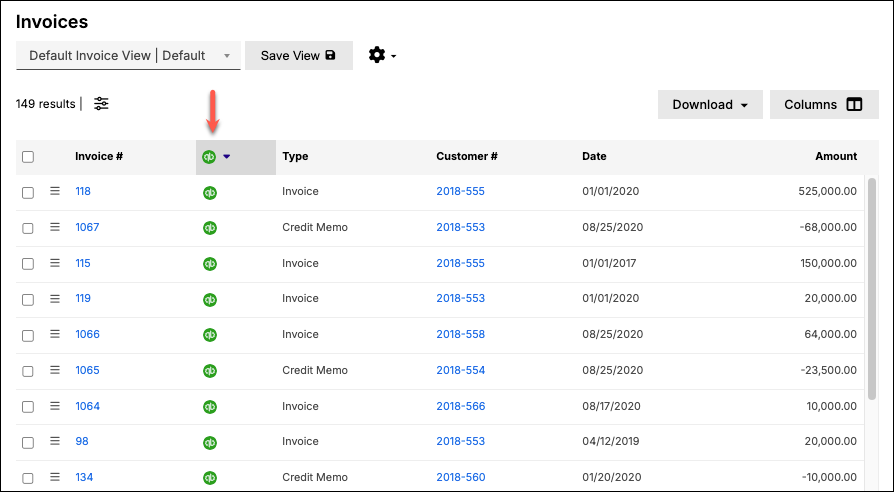Click the 64,000.00 amount cell
This screenshot has width=894, height=492.
point(830,334)
